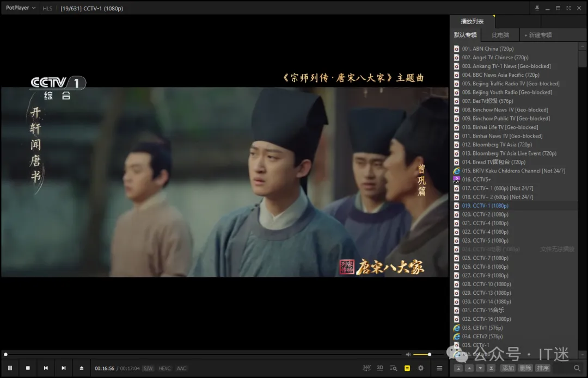
Task: Switch to the 此电脑 tab
Action: tap(500, 35)
